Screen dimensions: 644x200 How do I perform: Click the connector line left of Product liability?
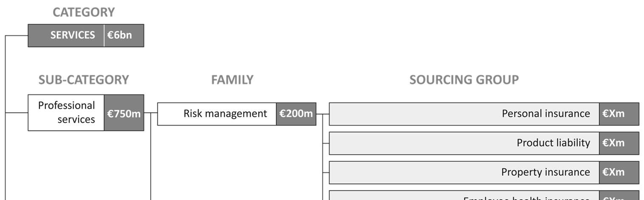326,143
